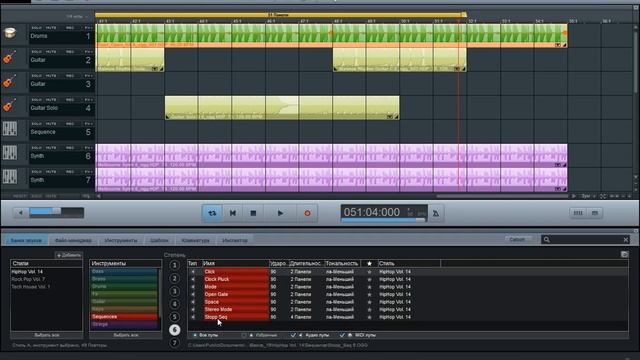
Task: Open first Guitar clip menu arrow on track 2
Action: [155, 69]
